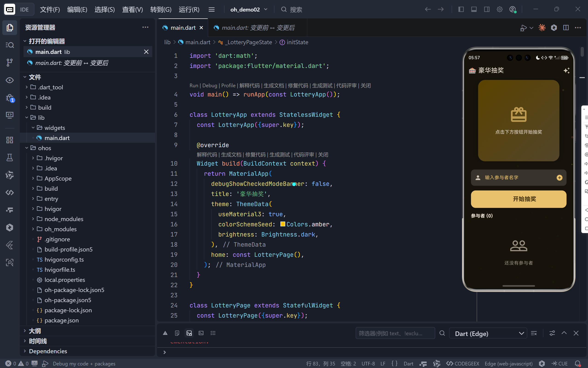Click the amber color swatch on line 16

tap(282, 224)
